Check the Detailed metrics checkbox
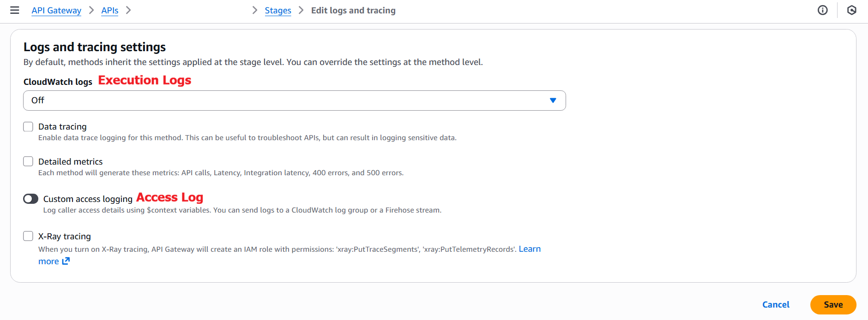868x320 pixels. (x=28, y=161)
